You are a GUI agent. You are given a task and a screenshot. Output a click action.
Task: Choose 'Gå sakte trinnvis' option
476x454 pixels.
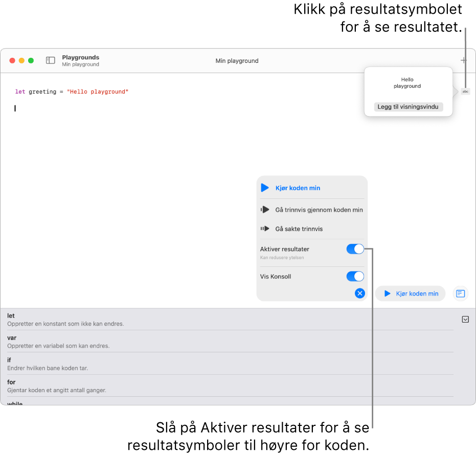click(312, 229)
